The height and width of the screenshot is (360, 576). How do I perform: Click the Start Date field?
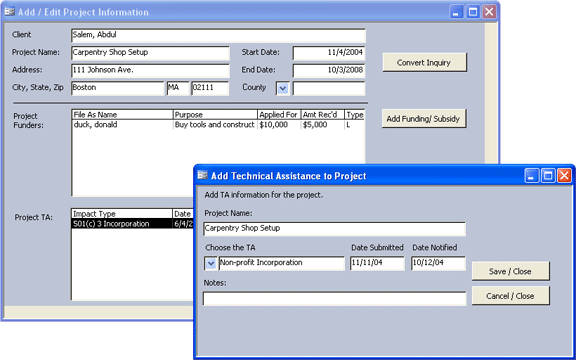tap(329, 53)
